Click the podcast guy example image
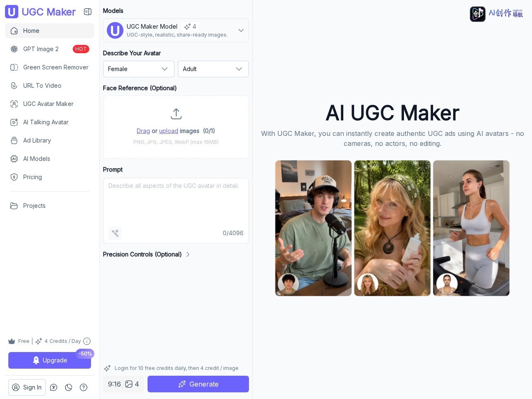532x399 pixels. click(x=313, y=228)
